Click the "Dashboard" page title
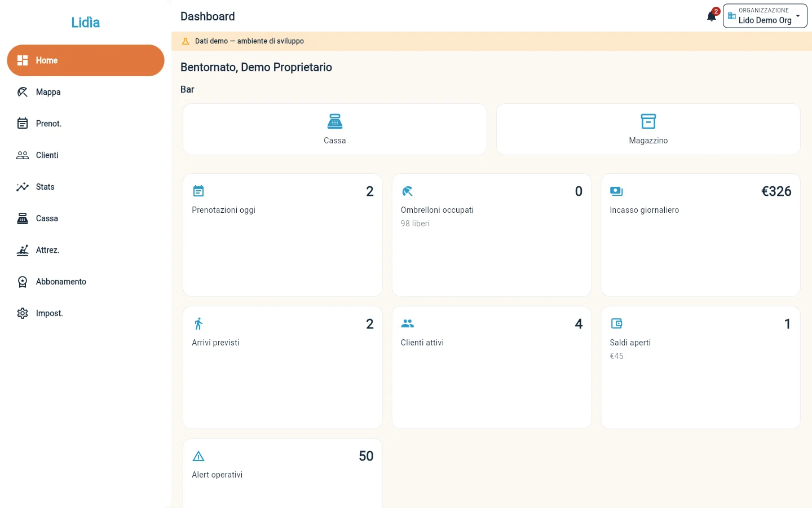 coord(208,16)
